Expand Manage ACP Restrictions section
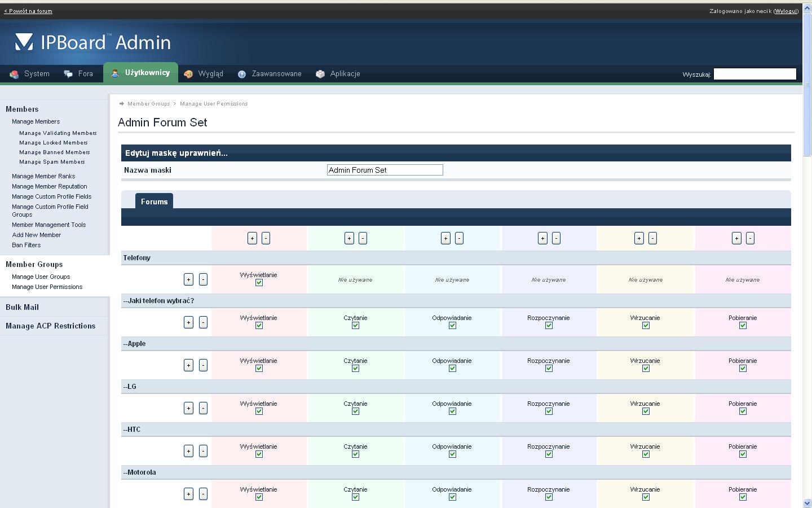The width and height of the screenshot is (812, 508). 51,326
